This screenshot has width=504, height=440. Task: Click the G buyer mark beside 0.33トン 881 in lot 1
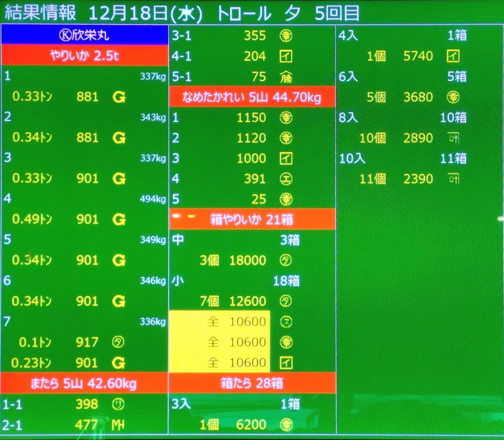click(119, 97)
